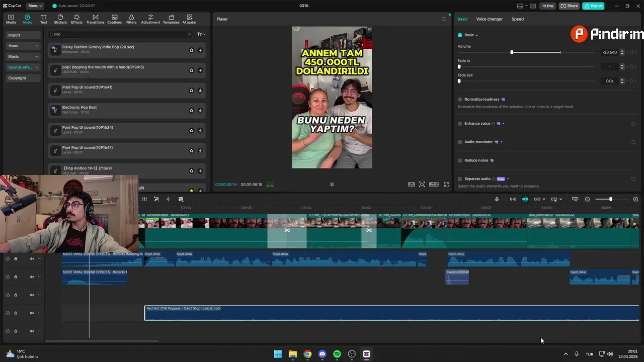Open the Stickers panel

[60, 19]
